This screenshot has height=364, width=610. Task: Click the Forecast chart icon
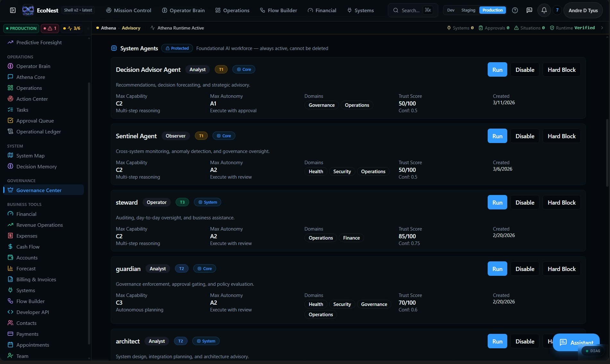pos(10,268)
